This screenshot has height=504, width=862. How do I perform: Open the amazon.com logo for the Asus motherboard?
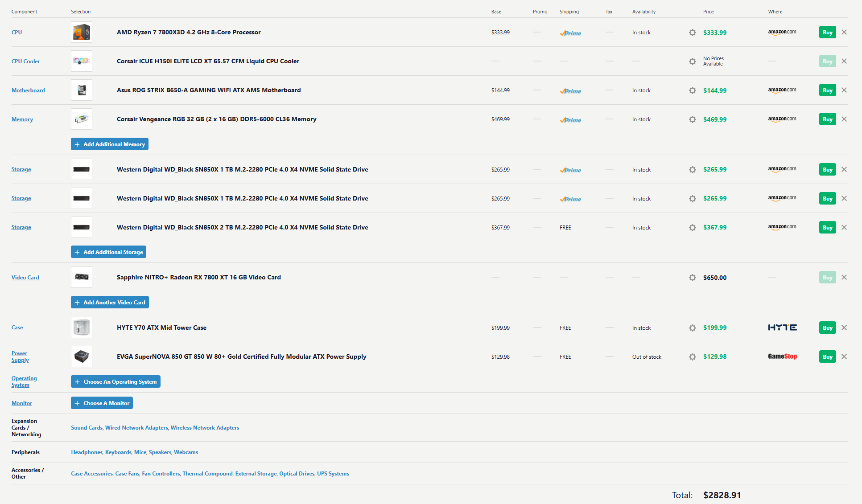pyautogui.click(x=782, y=90)
